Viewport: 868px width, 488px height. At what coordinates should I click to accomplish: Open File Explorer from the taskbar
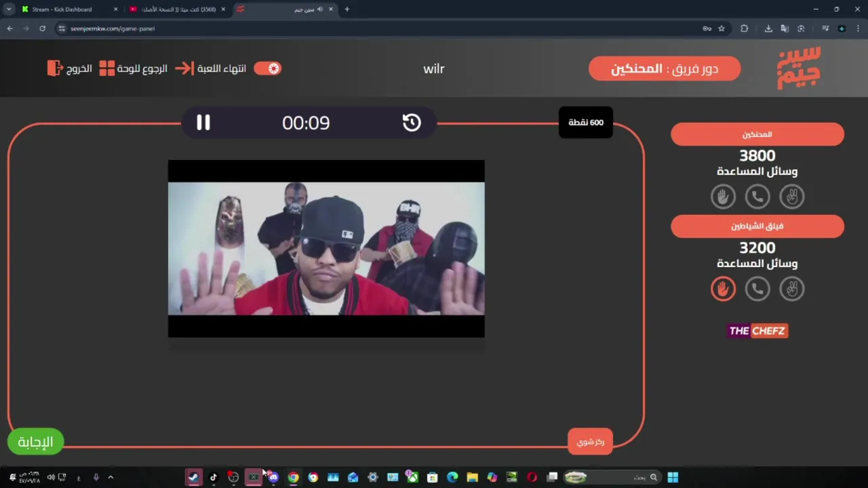472,477
